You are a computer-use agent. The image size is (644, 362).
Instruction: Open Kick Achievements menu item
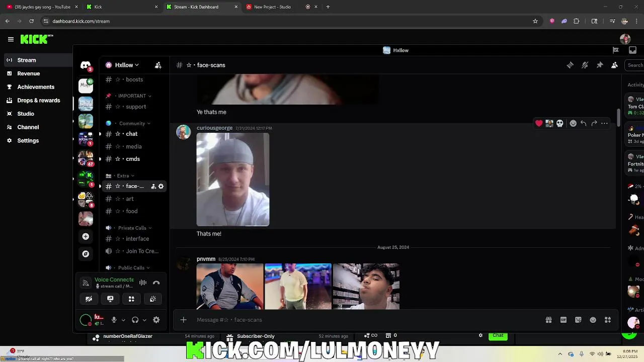35,87
